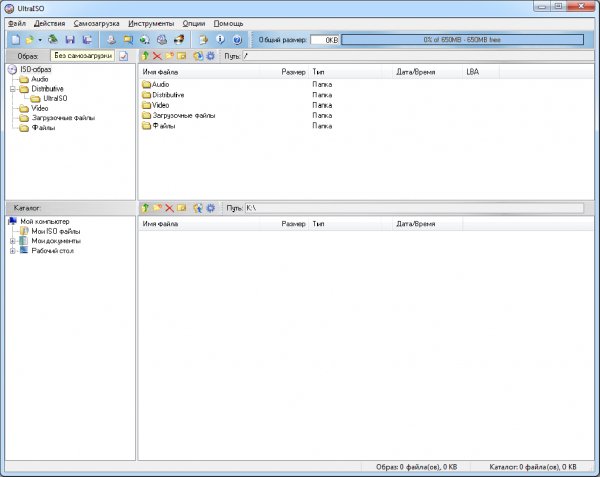Expand the Мои документы tree node
Viewport: 600px width, 477px height.
13,241
